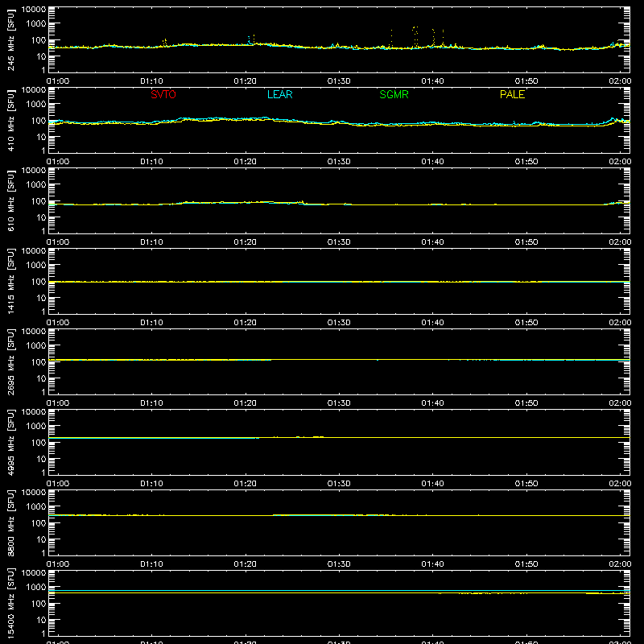
Task: Select the 15400 MHz [SFU] axis label
Action: click(11, 603)
